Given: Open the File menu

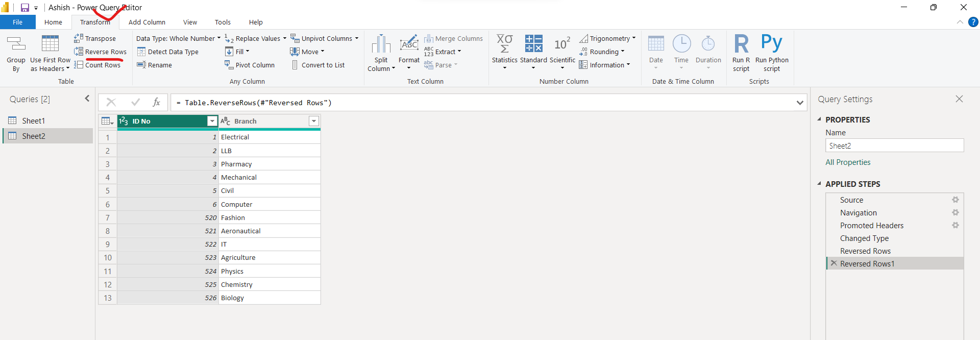Looking at the screenshot, I should [17, 22].
